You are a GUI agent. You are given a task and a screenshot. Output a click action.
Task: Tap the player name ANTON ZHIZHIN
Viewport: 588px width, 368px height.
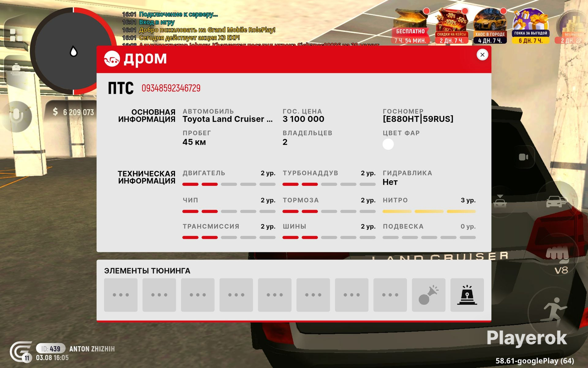[x=92, y=349]
